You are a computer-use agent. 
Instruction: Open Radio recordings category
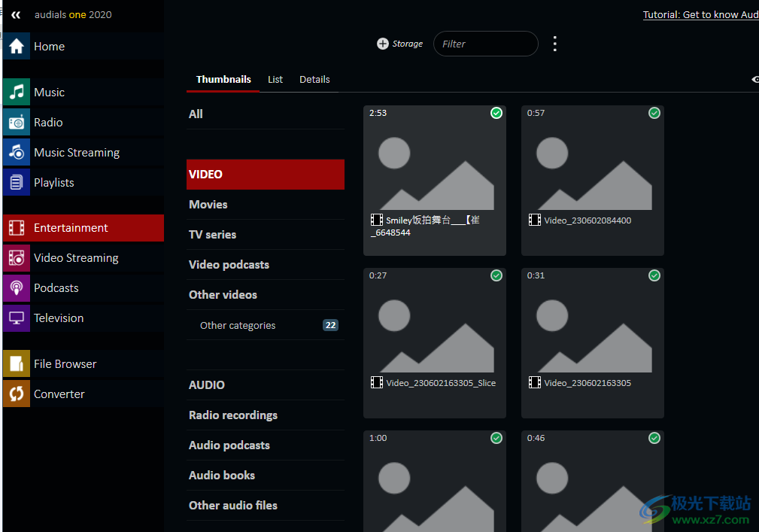click(x=266, y=415)
